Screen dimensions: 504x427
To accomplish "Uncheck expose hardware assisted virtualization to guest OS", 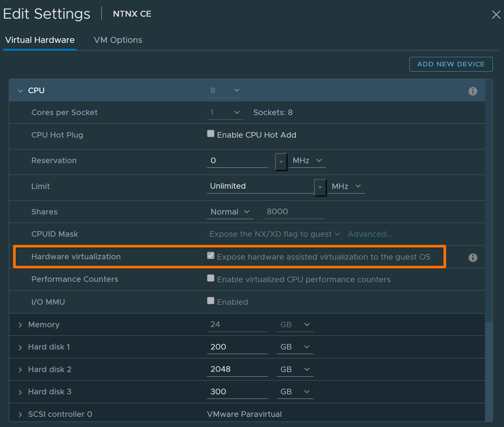I will [x=210, y=255].
